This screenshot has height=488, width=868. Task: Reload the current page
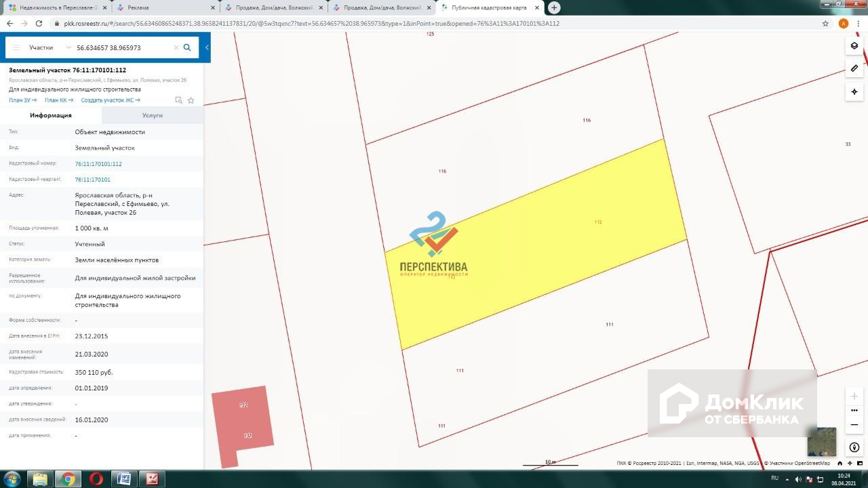(39, 23)
